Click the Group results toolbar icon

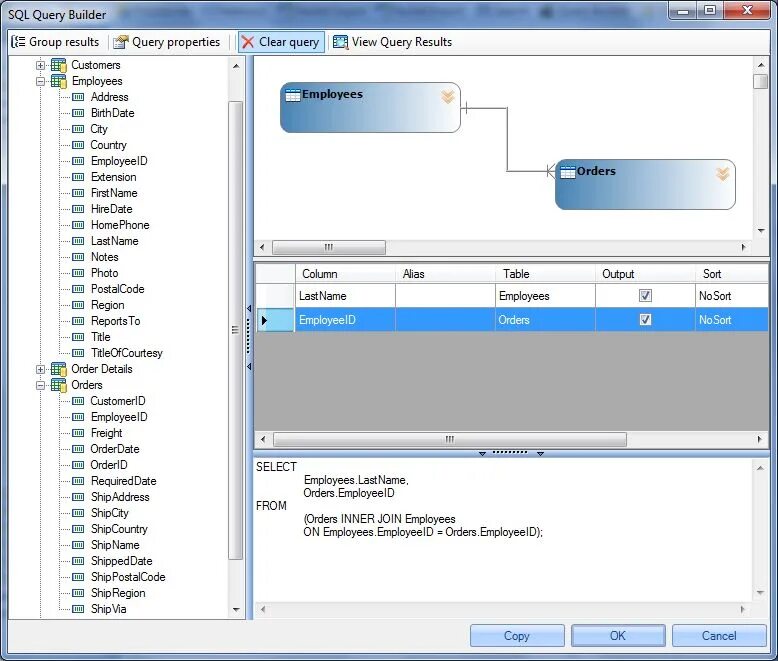pyautogui.click(x=18, y=42)
